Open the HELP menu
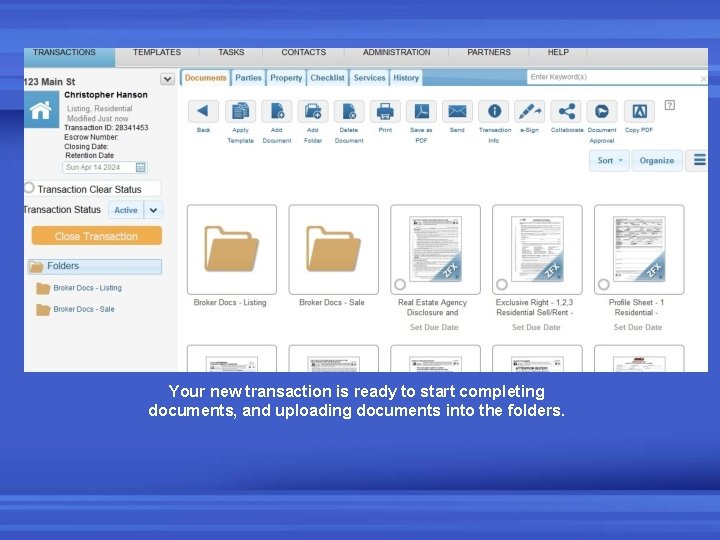The width and height of the screenshot is (720, 540). pos(558,52)
